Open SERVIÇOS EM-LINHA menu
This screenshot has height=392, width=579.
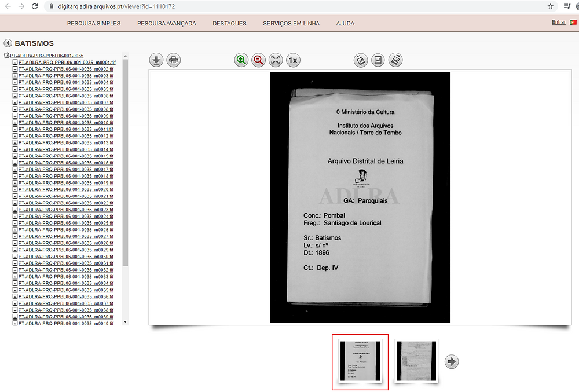click(x=291, y=23)
